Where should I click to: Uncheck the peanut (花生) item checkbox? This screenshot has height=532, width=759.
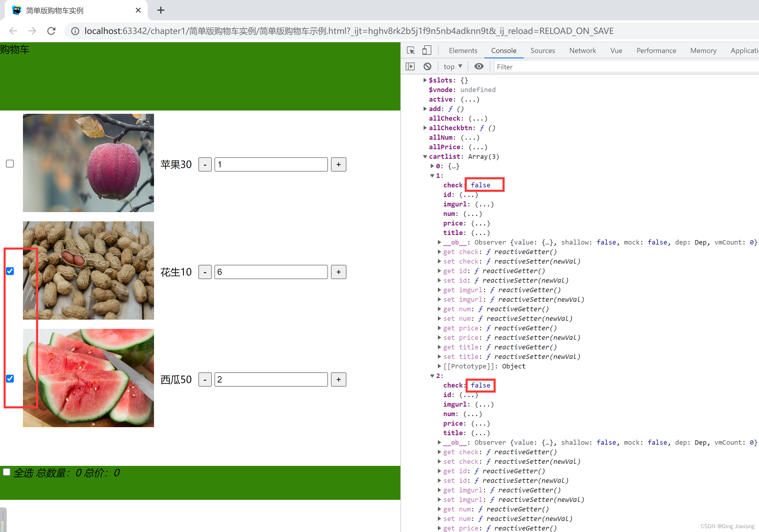pos(10,271)
